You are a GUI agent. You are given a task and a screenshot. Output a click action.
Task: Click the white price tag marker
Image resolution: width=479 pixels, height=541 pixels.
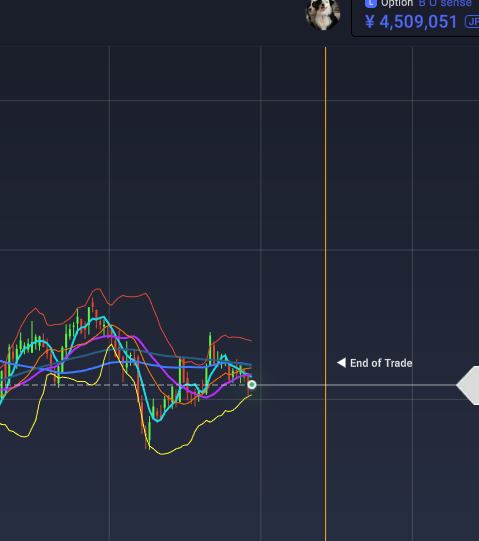point(468,385)
